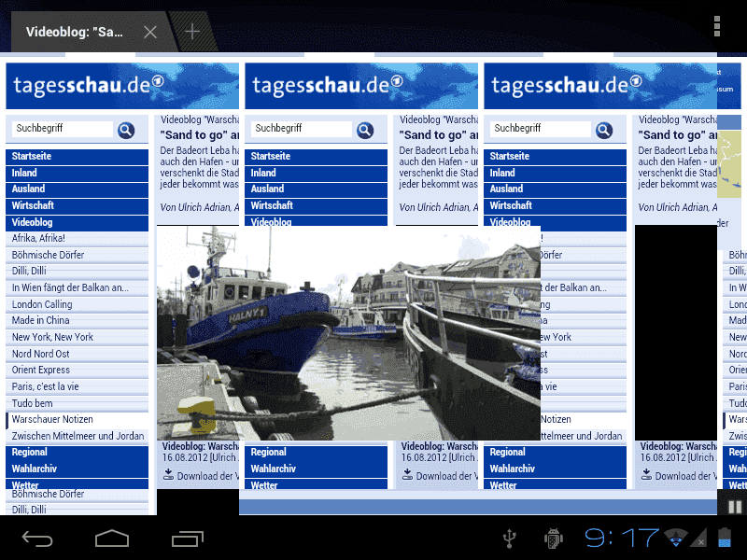Click tagesschau.de logo in leftmost page copy
This screenshot has width=747, height=560.
89,85
